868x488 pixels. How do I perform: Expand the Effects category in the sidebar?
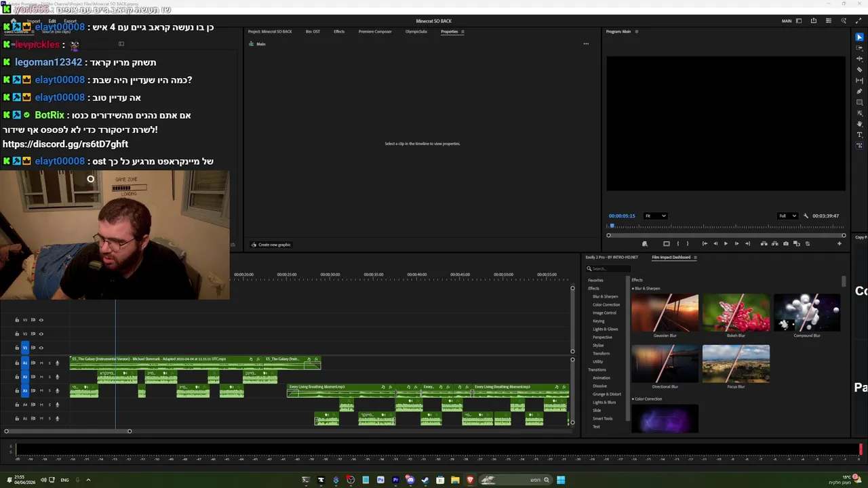(594, 288)
